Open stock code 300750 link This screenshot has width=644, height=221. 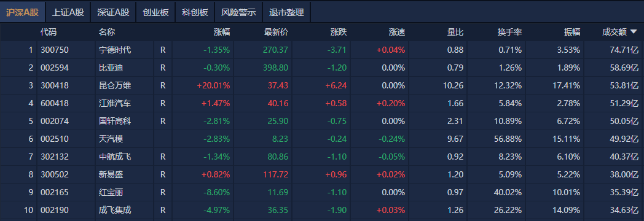55,50
